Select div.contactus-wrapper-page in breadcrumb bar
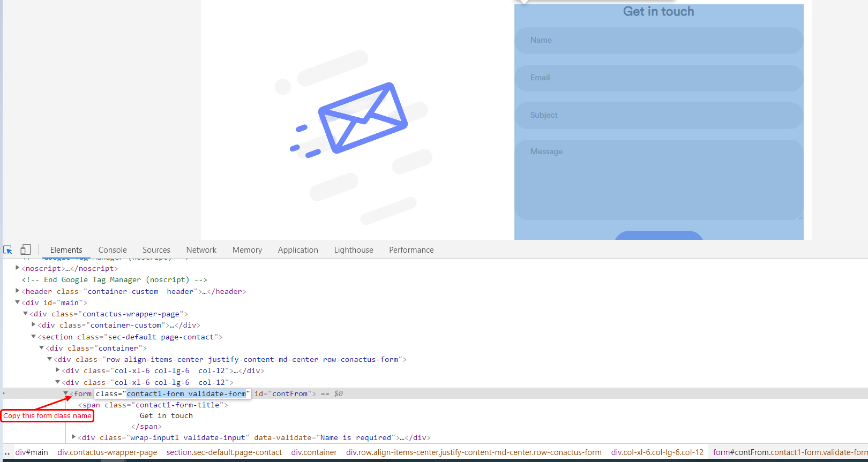This screenshot has height=462, width=868. point(107,452)
